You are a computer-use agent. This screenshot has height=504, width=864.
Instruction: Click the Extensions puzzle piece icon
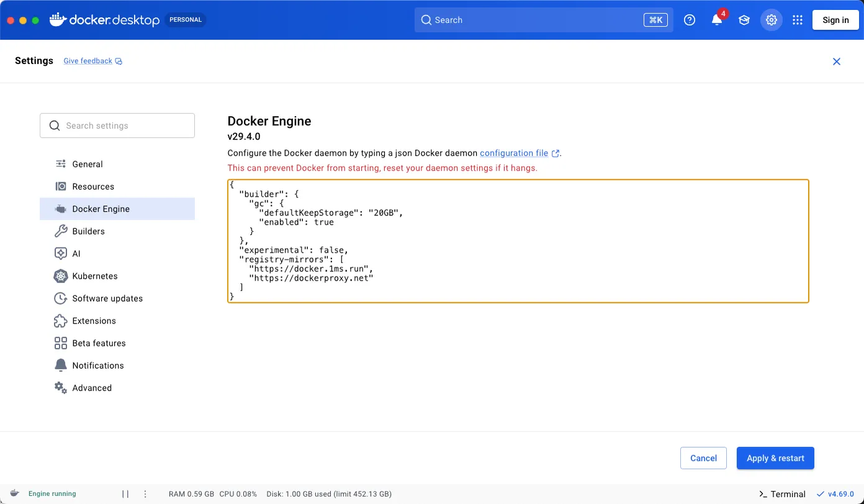[x=61, y=320]
